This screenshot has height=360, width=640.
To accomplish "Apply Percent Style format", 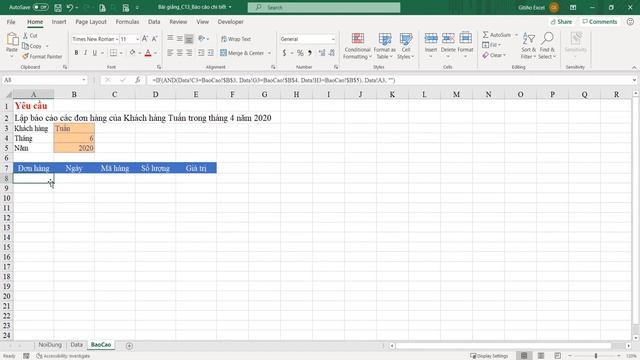I will [x=300, y=53].
